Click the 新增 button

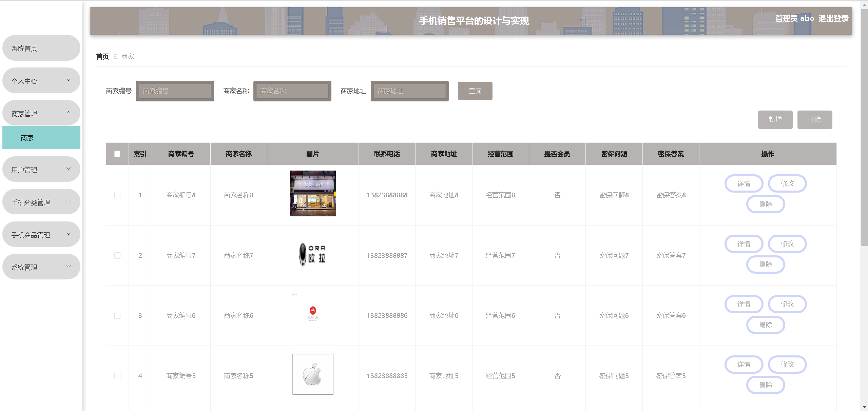tap(775, 119)
